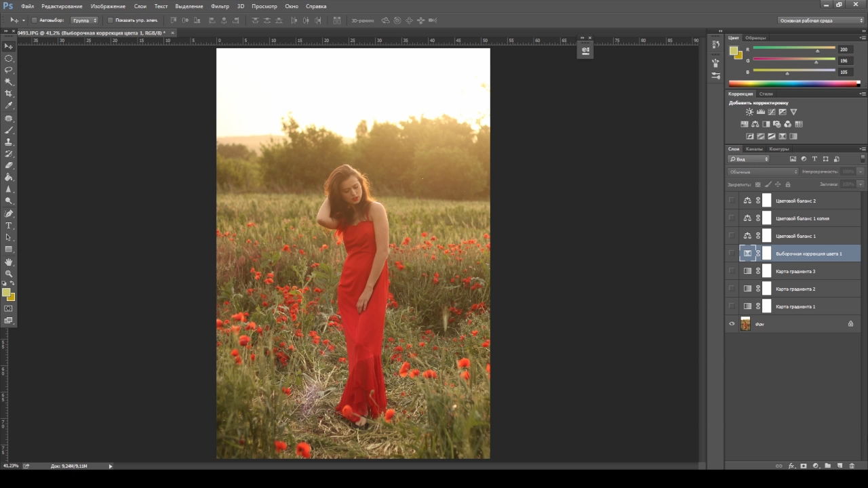
Task: Open the Layers panel flyout menu
Action: (x=863, y=148)
